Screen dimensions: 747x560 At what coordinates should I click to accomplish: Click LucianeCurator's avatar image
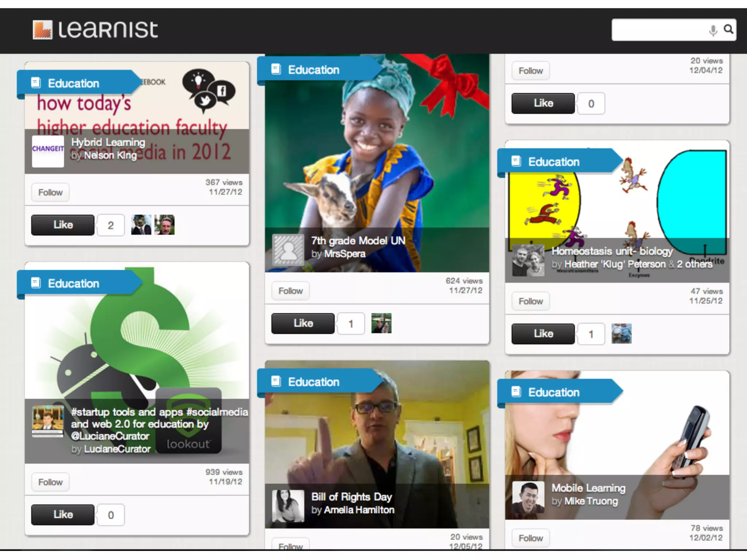click(48, 421)
